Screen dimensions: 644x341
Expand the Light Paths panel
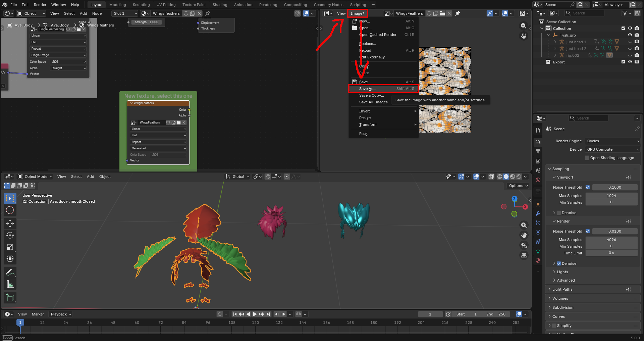562,289
